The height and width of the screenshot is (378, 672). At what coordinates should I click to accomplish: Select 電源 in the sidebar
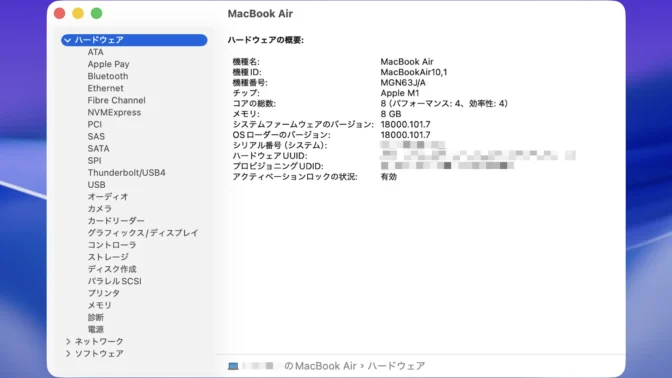pyautogui.click(x=96, y=329)
